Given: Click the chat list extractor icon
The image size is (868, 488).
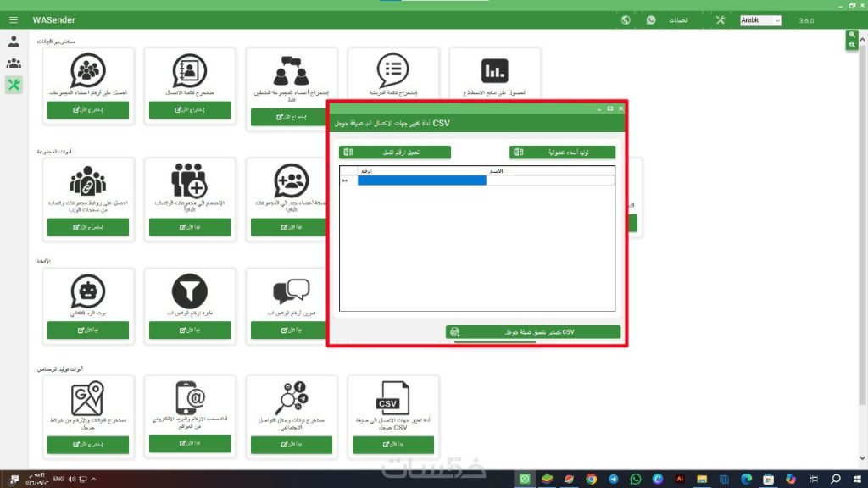Looking at the screenshot, I should [393, 69].
